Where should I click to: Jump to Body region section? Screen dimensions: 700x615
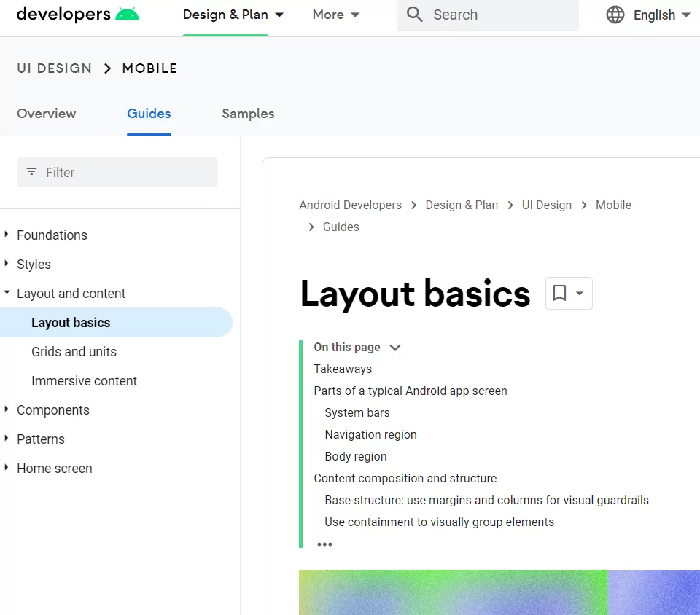pyautogui.click(x=356, y=457)
